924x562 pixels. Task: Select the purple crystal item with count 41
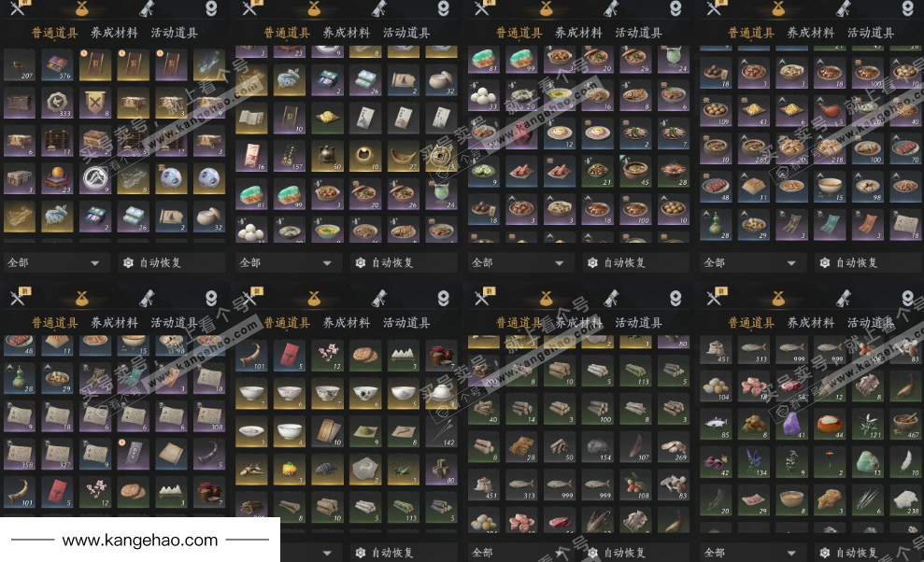click(x=791, y=424)
